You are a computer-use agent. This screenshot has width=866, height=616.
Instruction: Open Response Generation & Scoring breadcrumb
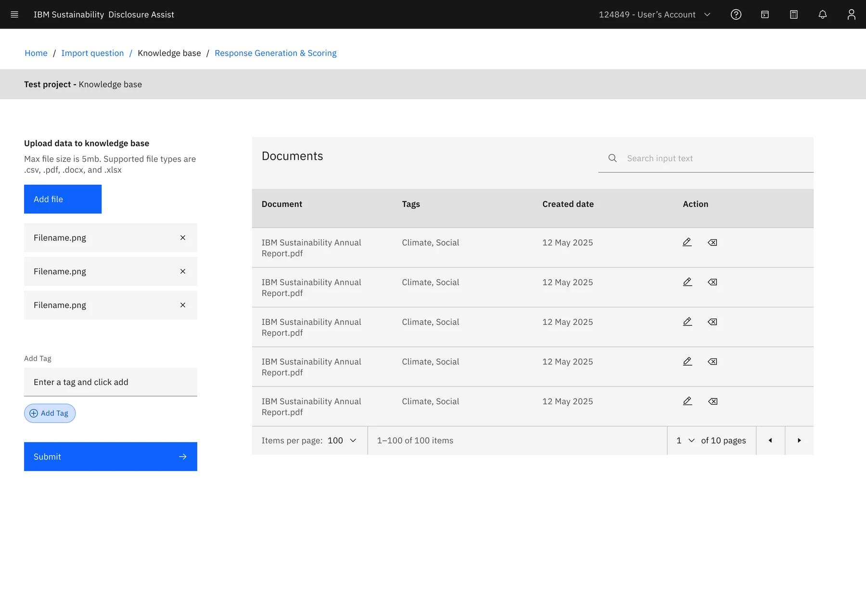276,53
